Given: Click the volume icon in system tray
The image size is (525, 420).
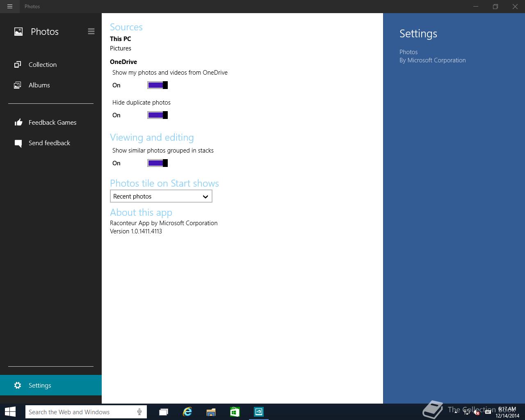Looking at the screenshot, I should pos(477,412).
